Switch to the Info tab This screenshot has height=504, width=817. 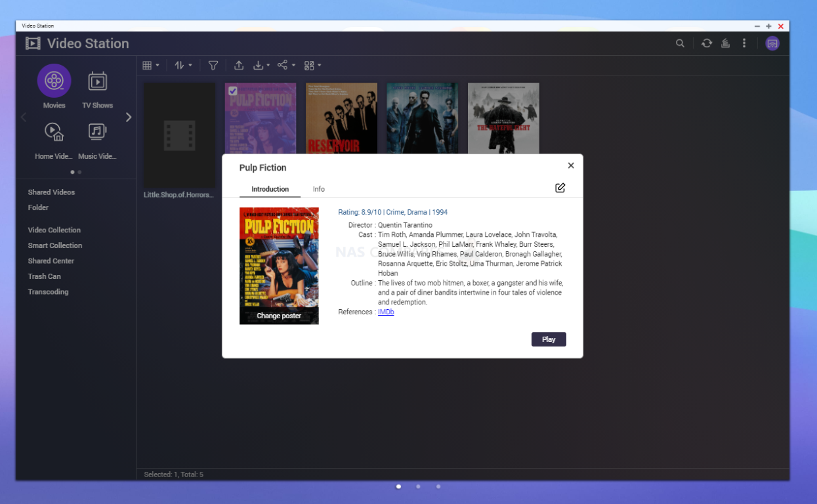319,189
